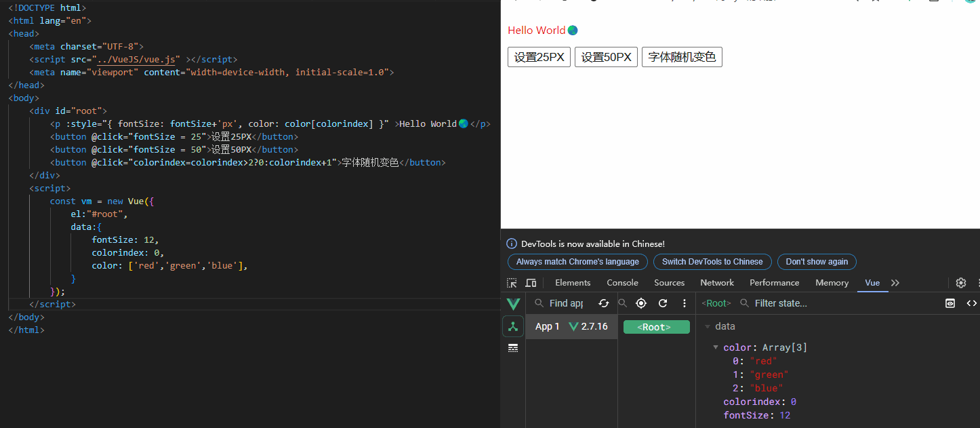
Task: Click the el:"#root" line in editor
Action: tap(99, 214)
